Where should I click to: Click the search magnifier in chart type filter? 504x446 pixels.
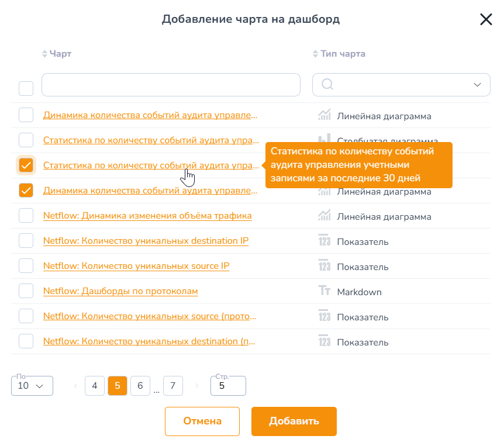pyautogui.click(x=327, y=85)
